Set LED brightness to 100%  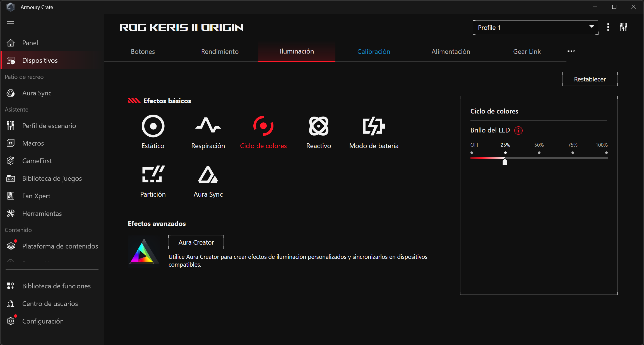[606, 153]
